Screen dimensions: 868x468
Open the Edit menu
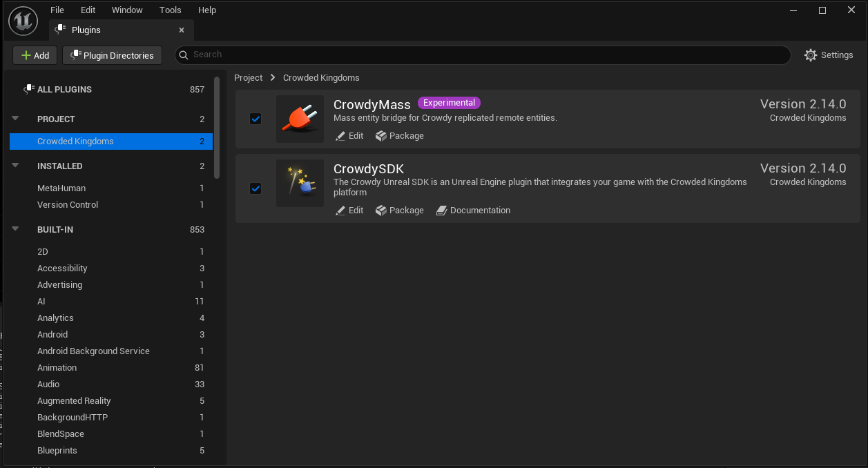pyautogui.click(x=88, y=10)
